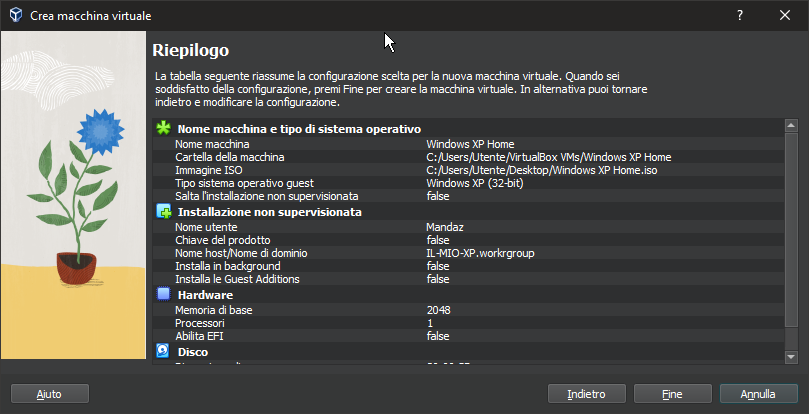Click the 'Memoria di base' row label
Viewport: 809px width, 414px height.
[x=214, y=310]
